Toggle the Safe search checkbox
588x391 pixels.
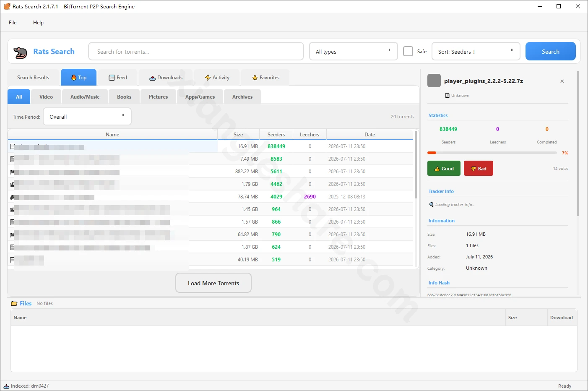tap(408, 51)
